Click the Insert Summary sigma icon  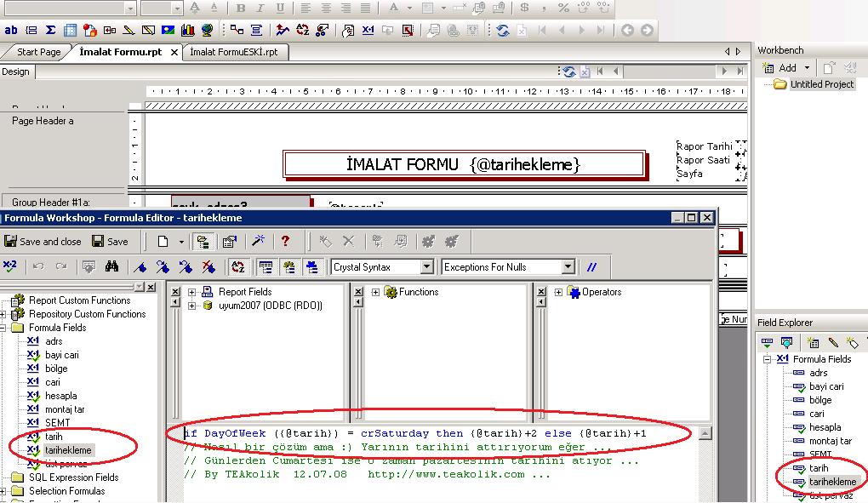click(50, 30)
